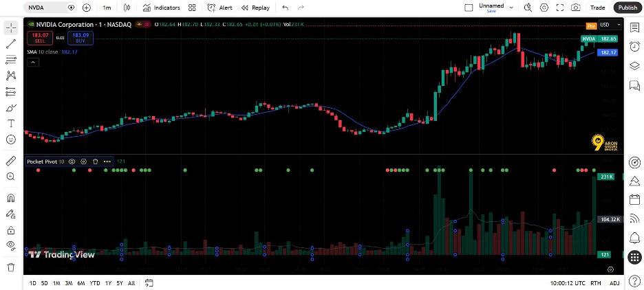The width and height of the screenshot is (644, 290).
Task: Open chart settings hexagon icon in top toolbar
Action: (x=544, y=8)
